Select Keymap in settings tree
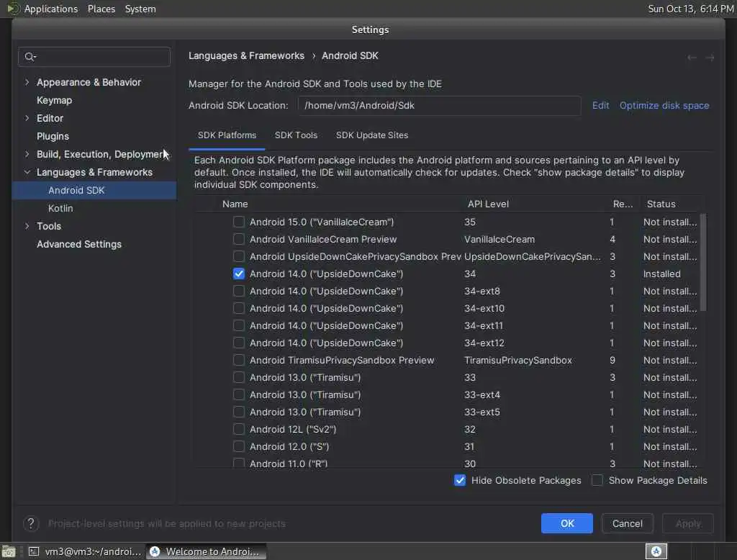This screenshot has width=737, height=560. 54,100
